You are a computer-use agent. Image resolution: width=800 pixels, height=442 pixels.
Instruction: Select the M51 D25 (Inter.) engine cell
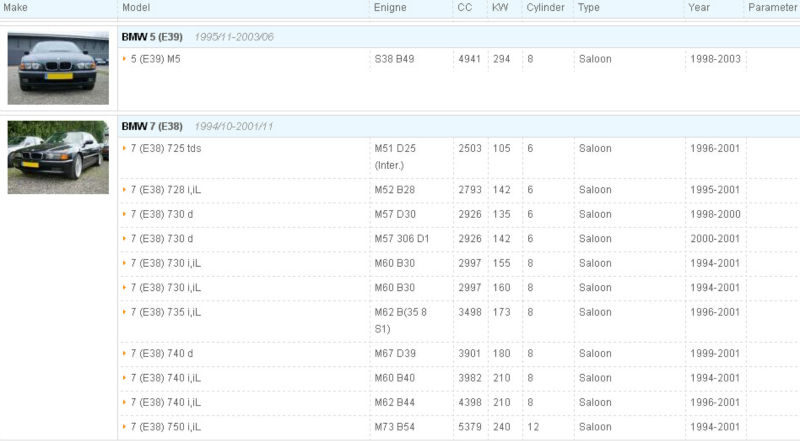tap(395, 157)
